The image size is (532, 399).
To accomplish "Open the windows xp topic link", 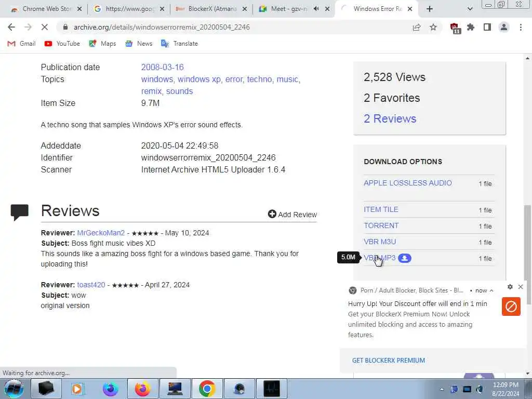I will 199,79.
